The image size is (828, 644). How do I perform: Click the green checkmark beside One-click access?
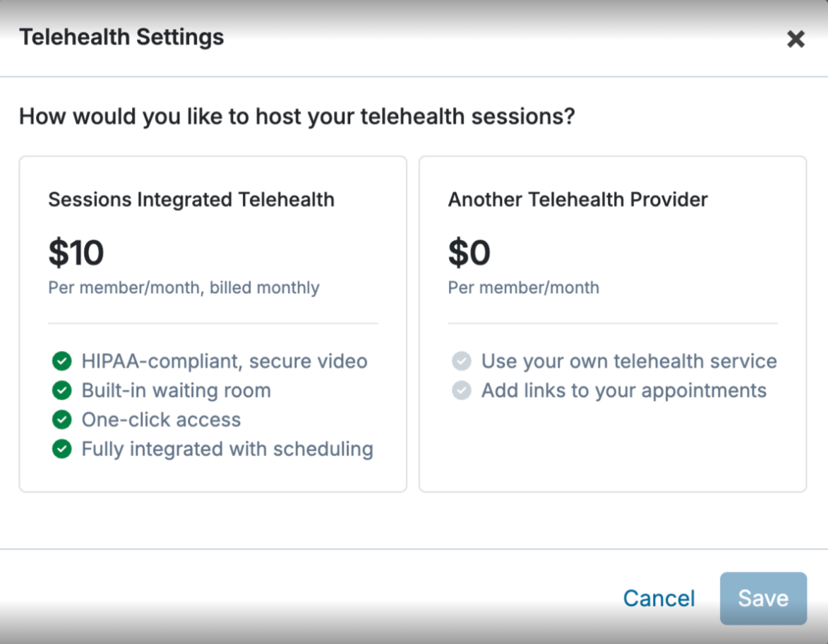click(x=62, y=419)
